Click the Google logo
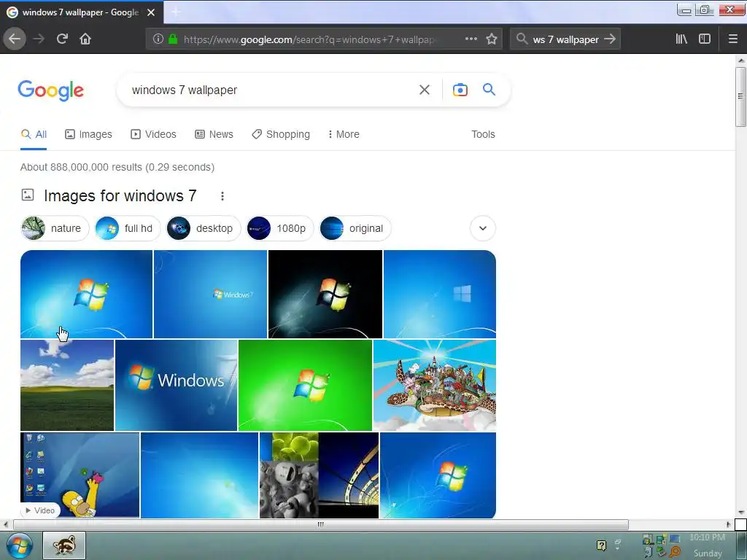Screen dimensions: 747x560 [x=51, y=90]
